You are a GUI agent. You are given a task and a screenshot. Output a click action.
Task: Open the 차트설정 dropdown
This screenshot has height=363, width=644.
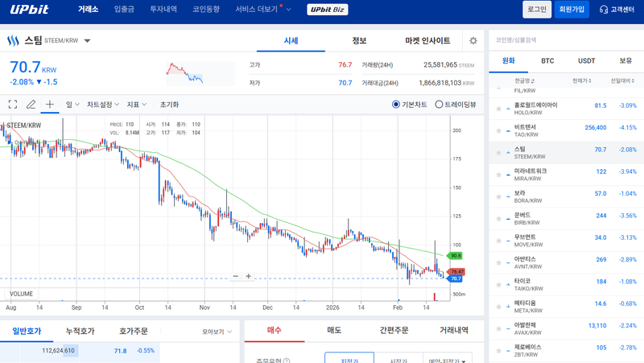(x=103, y=105)
